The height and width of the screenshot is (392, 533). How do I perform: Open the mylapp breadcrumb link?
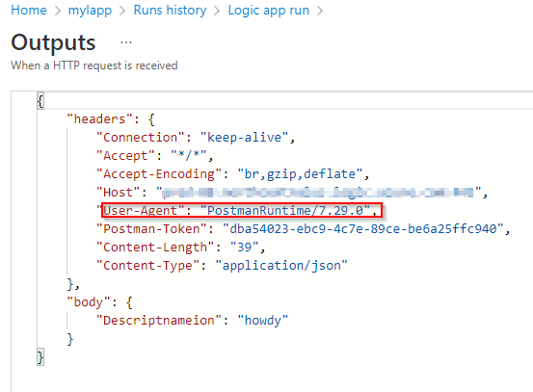pyautogui.click(x=90, y=11)
